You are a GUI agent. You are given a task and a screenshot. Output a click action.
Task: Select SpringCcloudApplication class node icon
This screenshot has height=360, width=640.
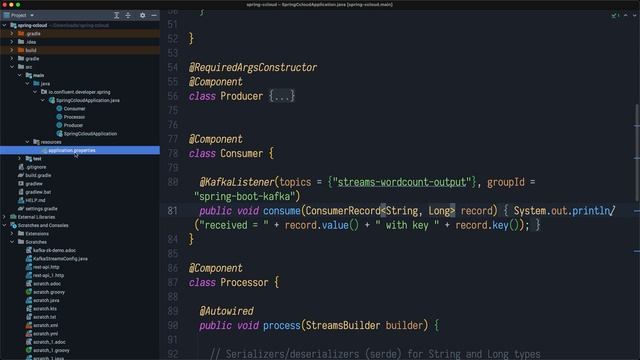59,133
